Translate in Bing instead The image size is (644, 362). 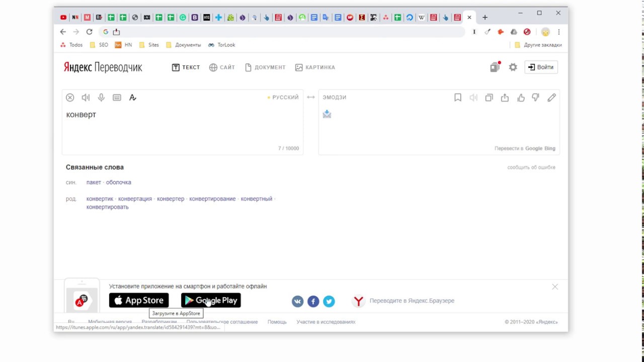tap(549, 148)
